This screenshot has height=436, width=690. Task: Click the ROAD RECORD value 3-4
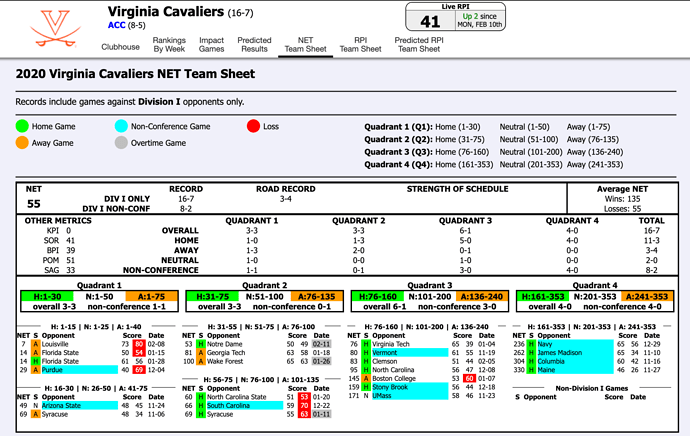click(x=286, y=199)
